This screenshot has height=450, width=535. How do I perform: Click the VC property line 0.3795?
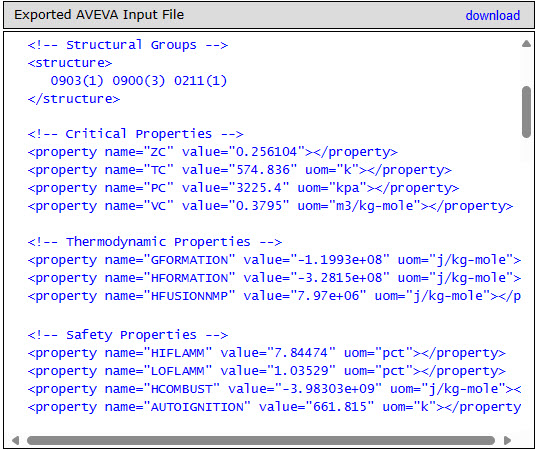tap(270, 206)
